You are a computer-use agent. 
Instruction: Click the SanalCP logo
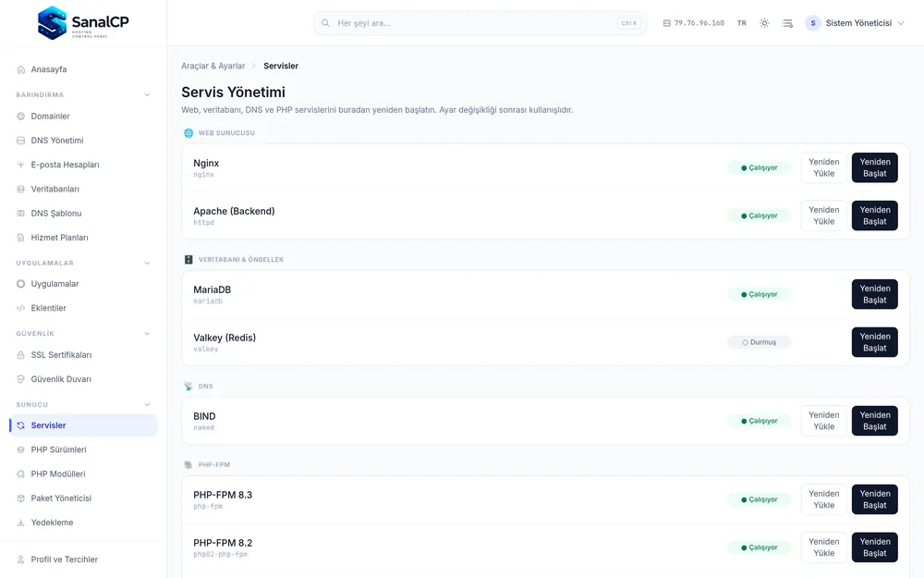83,23
